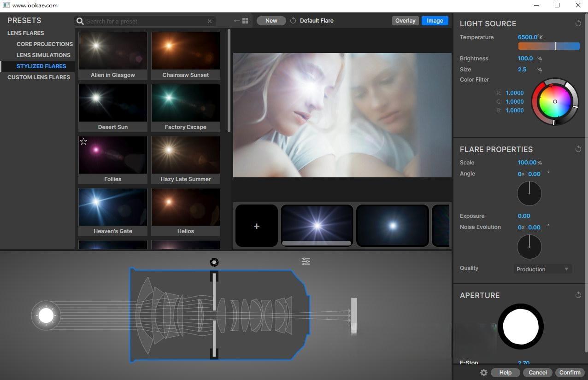Click the plus tile to add element

tap(257, 226)
